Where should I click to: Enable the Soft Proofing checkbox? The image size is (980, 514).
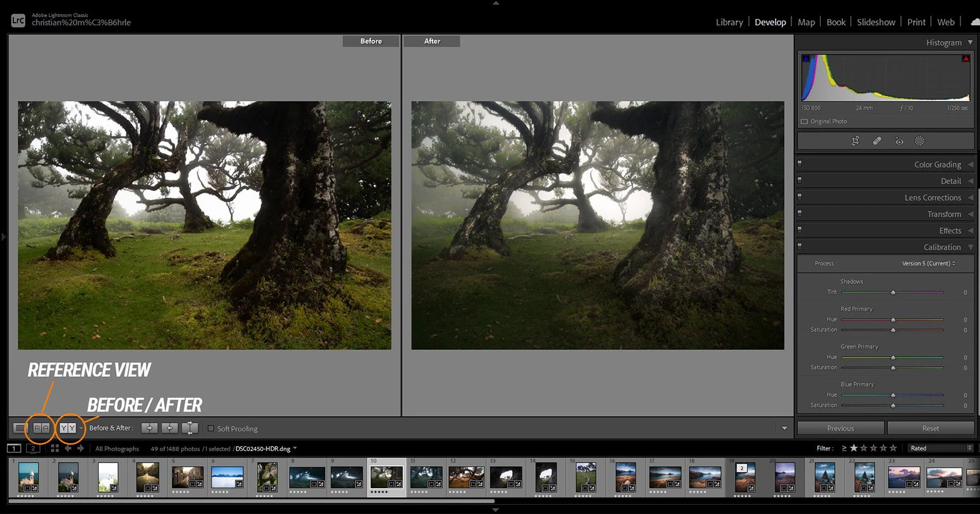(x=211, y=428)
